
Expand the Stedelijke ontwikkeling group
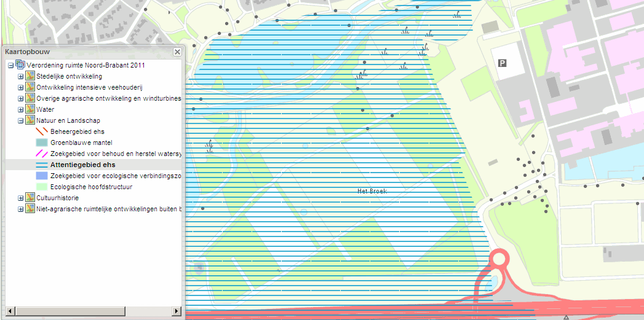pyautogui.click(x=20, y=76)
